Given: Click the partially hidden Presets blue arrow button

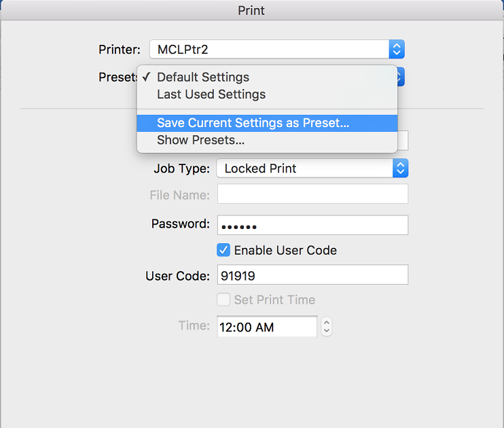Looking at the screenshot, I should point(401,77).
